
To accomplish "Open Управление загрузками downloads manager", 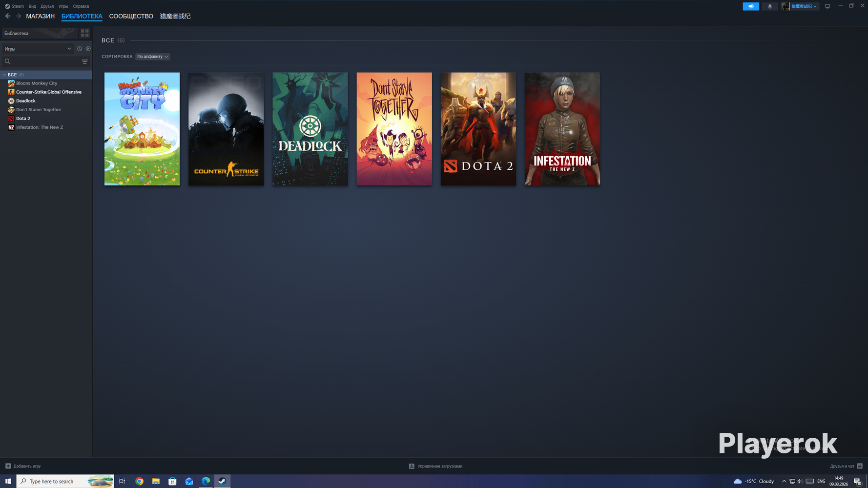I will [435, 466].
